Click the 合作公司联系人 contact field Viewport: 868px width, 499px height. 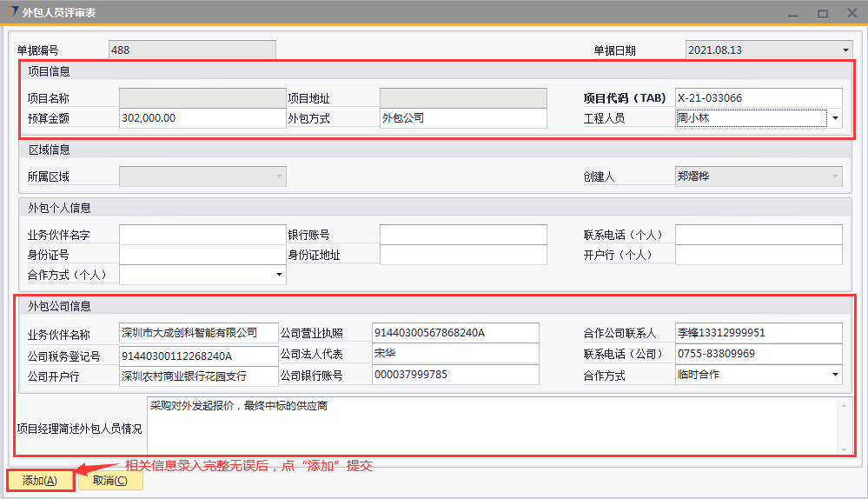click(x=758, y=333)
